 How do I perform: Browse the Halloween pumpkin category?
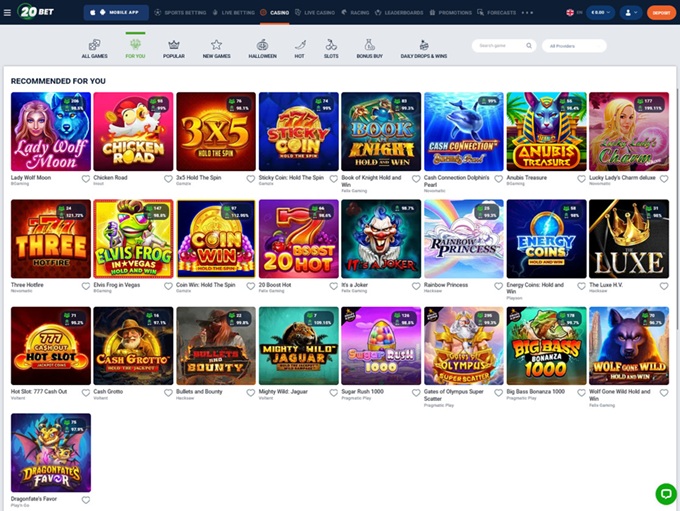(262, 48)
